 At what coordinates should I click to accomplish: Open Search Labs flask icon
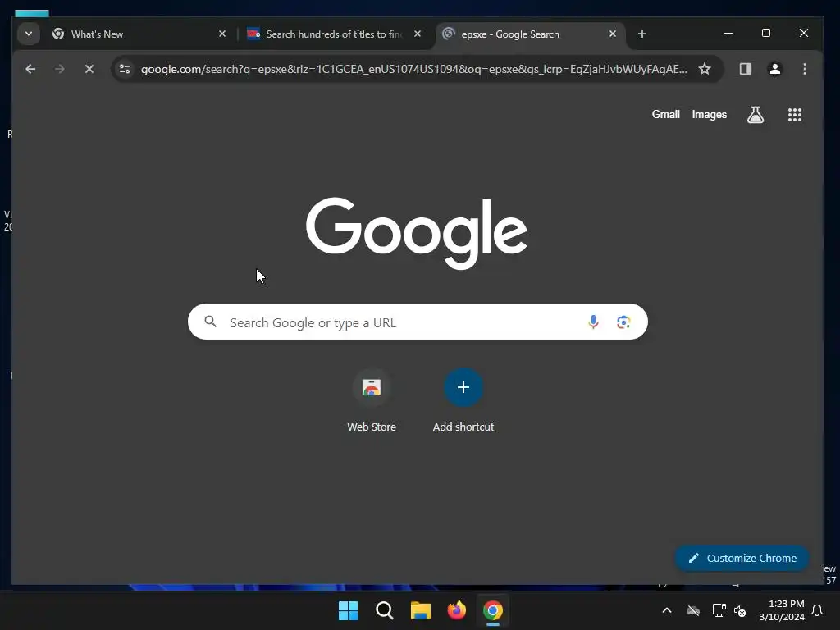(x=756, y=115)
